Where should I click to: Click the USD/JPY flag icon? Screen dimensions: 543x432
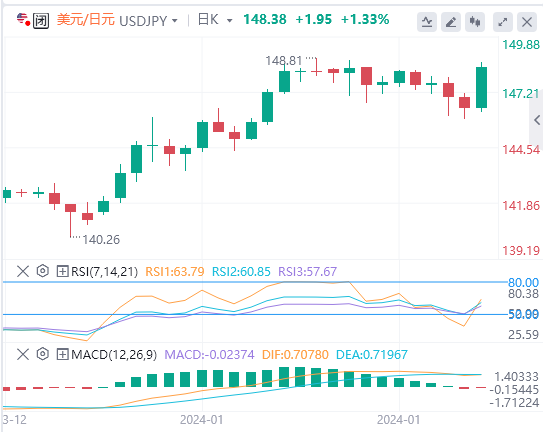coord(22,18)
